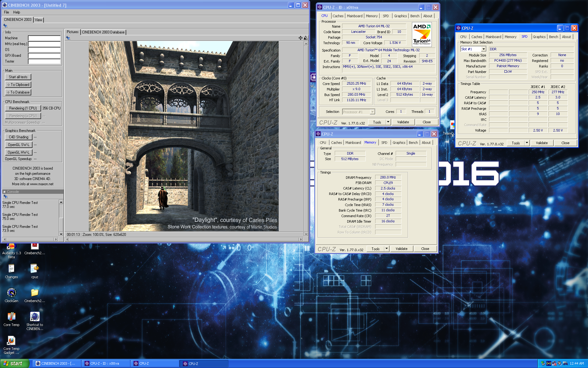Click in the GFX-Board input field
Image resolution: width=588 pixels, height=368 pixels.
44,56
